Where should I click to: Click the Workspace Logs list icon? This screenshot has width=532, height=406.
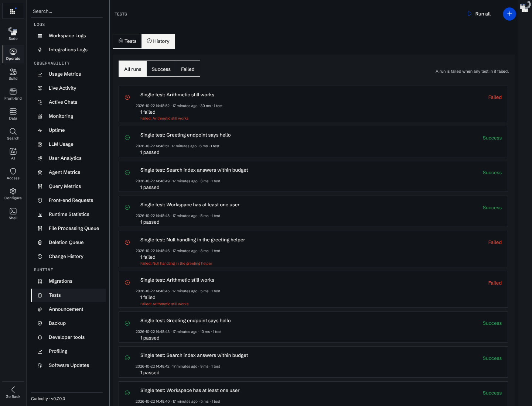40,36
